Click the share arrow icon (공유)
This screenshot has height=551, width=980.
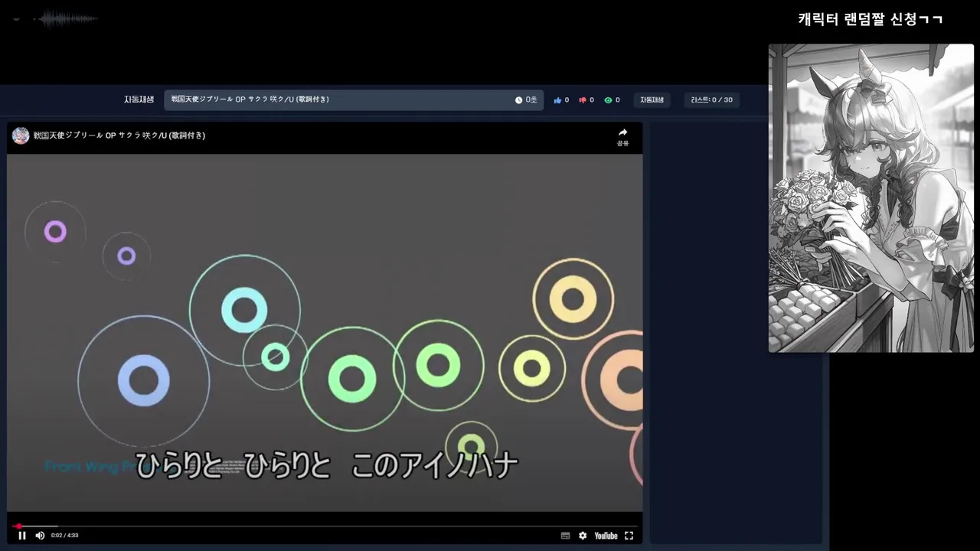tap(622, 132)
